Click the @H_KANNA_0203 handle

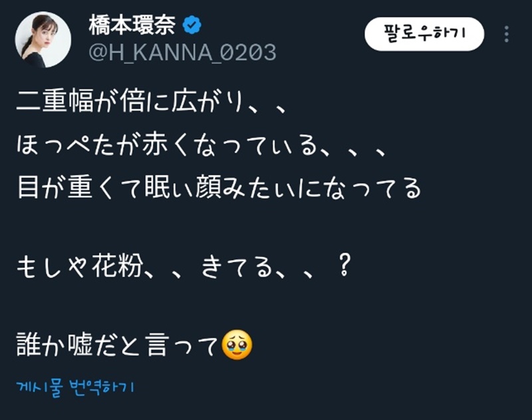tap(182, 52)
